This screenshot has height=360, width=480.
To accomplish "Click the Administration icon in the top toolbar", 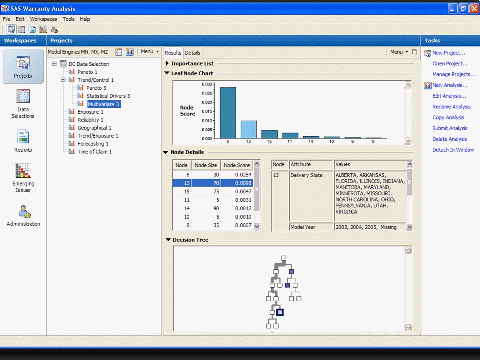I will pyautogui.click(x=54, y=29).
